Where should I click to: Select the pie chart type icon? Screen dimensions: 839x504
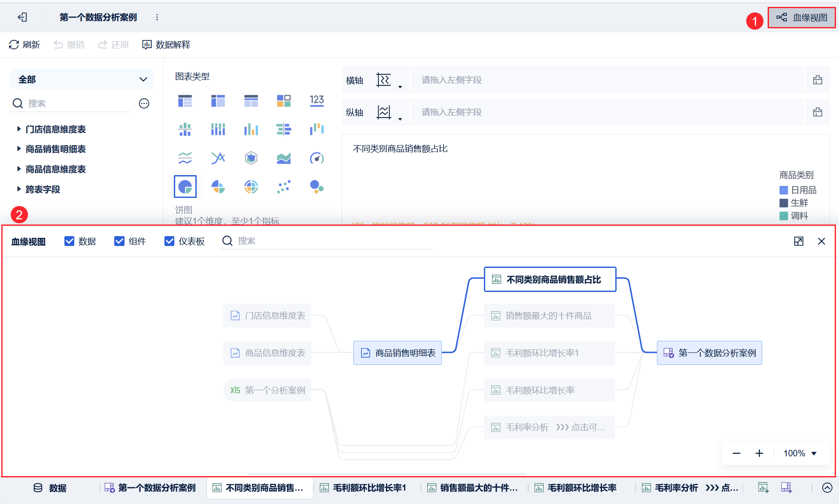[185, 187]
